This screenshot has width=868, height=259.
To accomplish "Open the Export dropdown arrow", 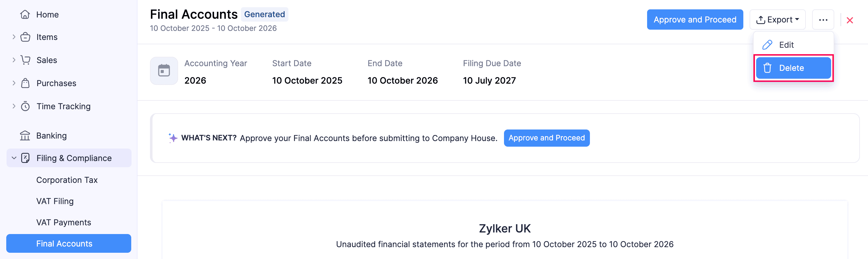I will click(798, 20).
